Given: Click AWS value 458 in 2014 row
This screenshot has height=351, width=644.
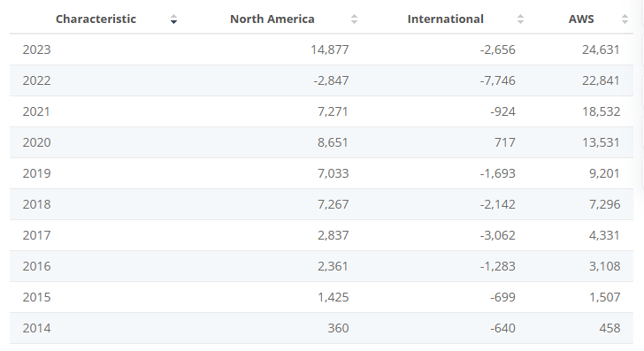Looking at the screenshot, I should tap(609, 328).
